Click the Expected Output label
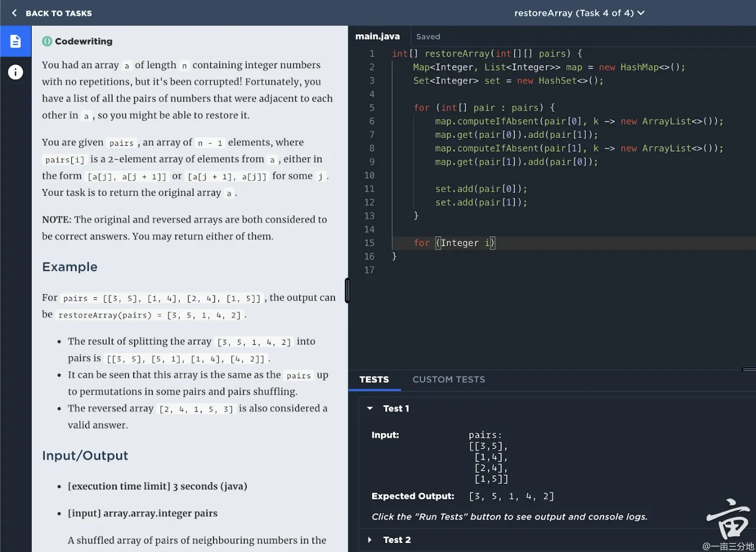 [x=413, y=496]
